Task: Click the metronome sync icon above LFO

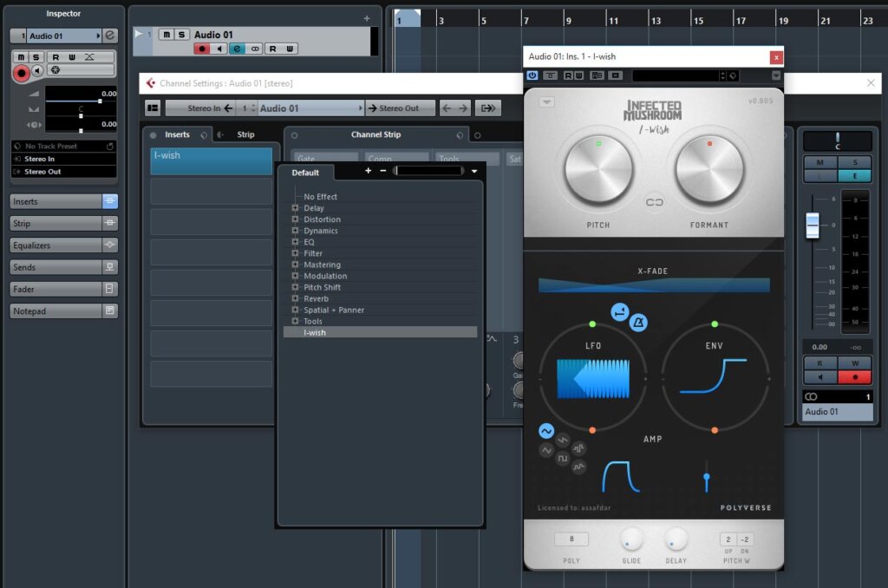Action: coord(638,323)
